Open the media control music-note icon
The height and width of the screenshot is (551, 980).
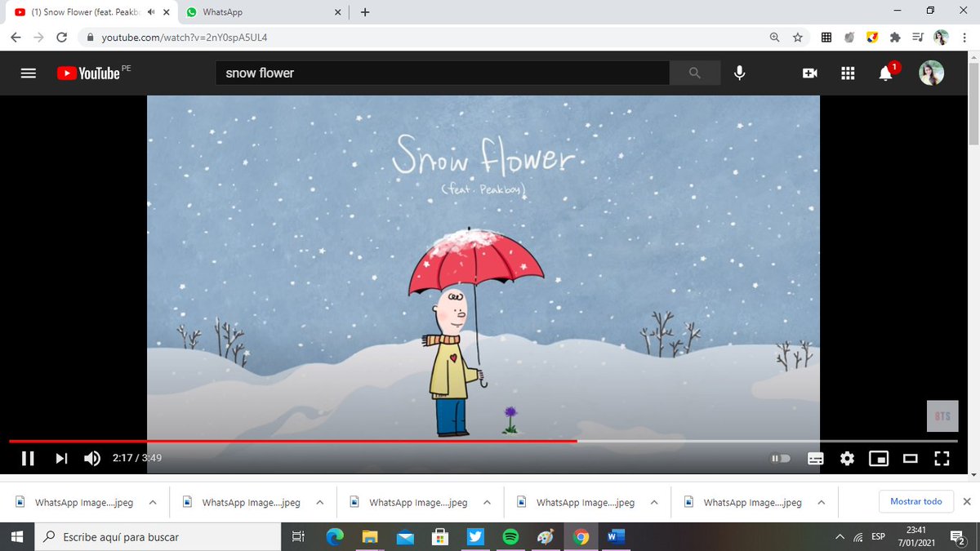[x=918, y=38]
